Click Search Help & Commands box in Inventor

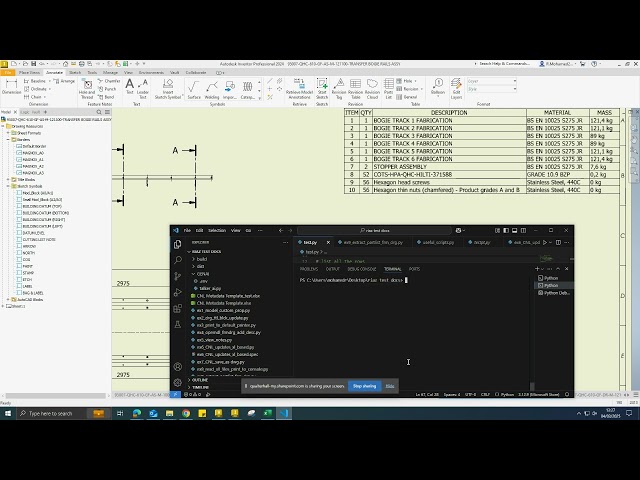(x=502, y=64)
